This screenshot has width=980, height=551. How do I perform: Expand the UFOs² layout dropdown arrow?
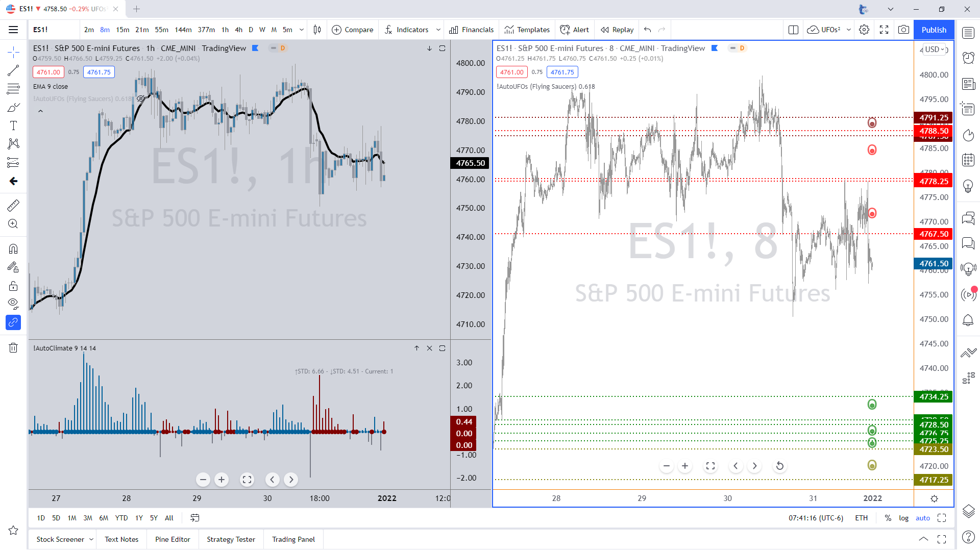849,30
